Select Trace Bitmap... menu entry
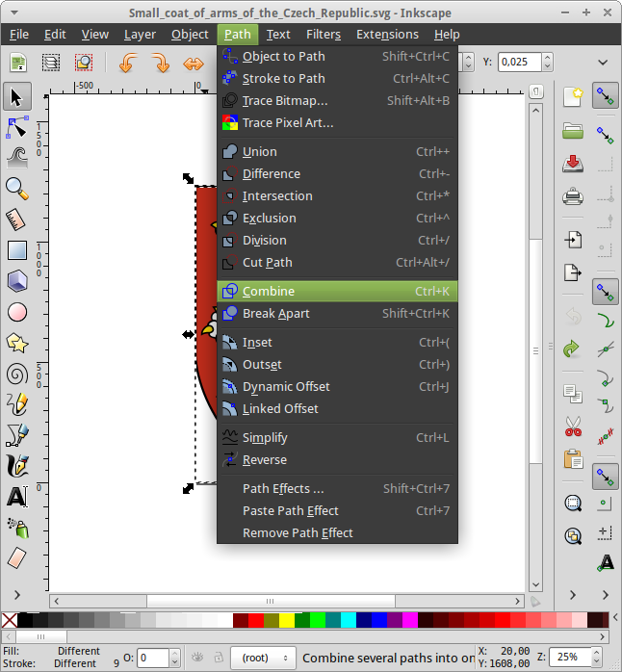Viewport: 622px width, 672px height. [x=285, y=100]
